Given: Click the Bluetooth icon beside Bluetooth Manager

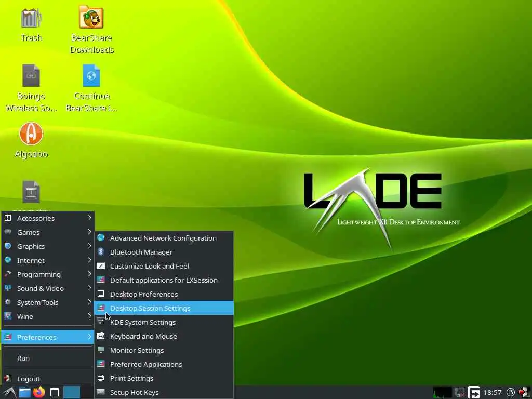Looking at the screenshot, I should pos(101,252).
